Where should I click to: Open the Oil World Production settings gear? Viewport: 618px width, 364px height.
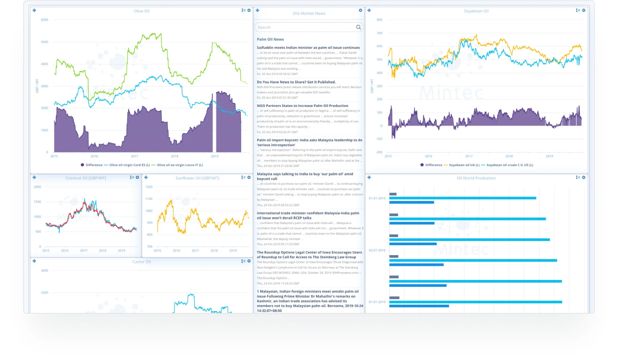tap(584, 177)
